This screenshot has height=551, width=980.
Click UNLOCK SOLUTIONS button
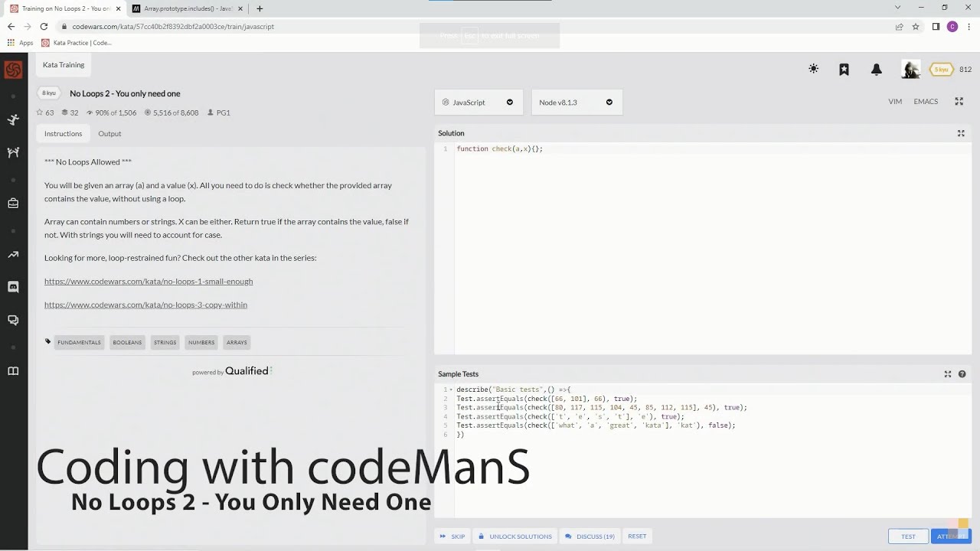click(x=514, y=536)
